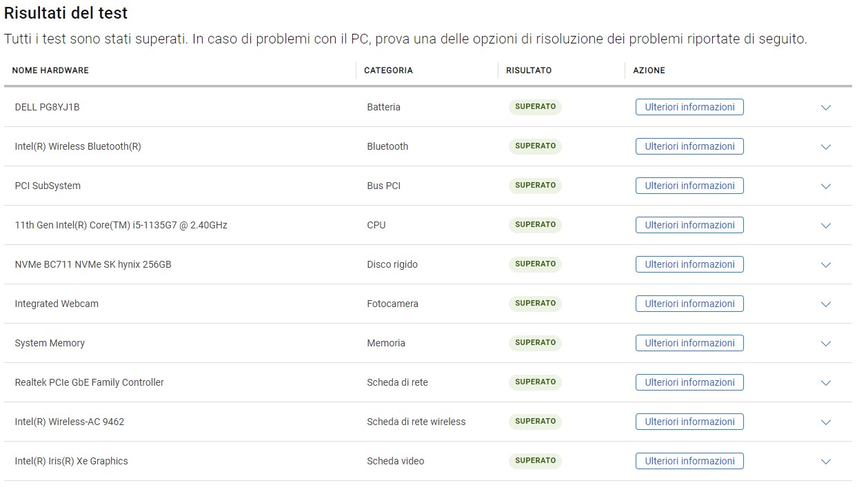Expand the CPU row chevron
This screenshot has height=492, width=868.
(826, 226)
